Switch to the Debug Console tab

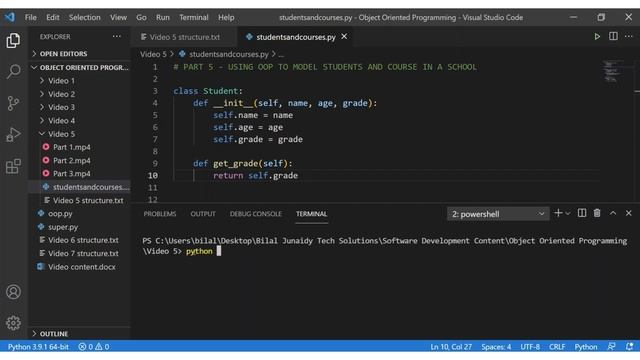coord(256,214)
